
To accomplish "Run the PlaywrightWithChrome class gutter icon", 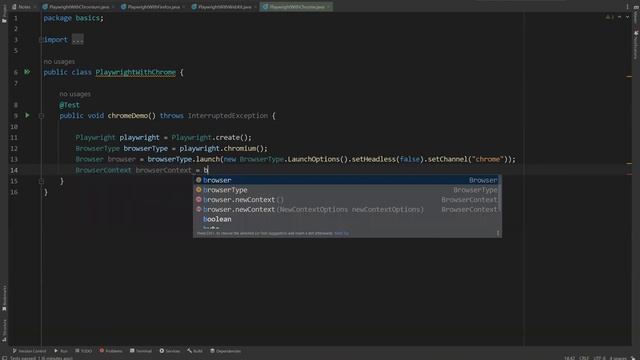I will click(27, 72).
